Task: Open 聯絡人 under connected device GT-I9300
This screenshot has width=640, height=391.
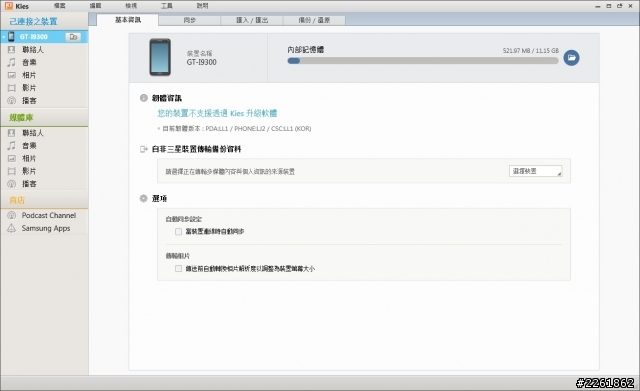Action: pos(33,49)
